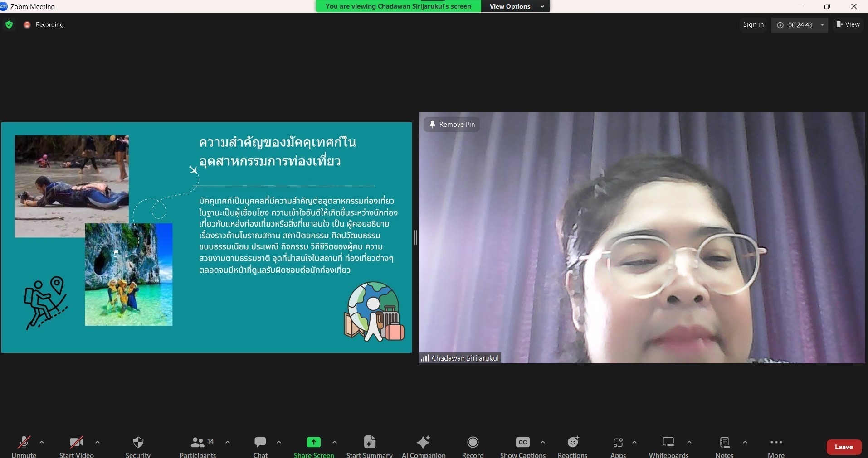Open the View Options dropdown
Viewport: 868px width, 458px height.
(516, 6)
